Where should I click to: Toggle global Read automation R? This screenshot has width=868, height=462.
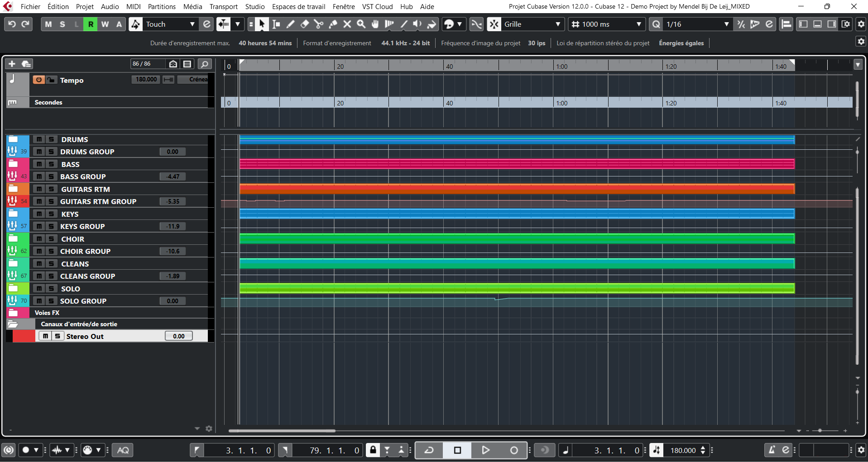(x=91, y=24)
